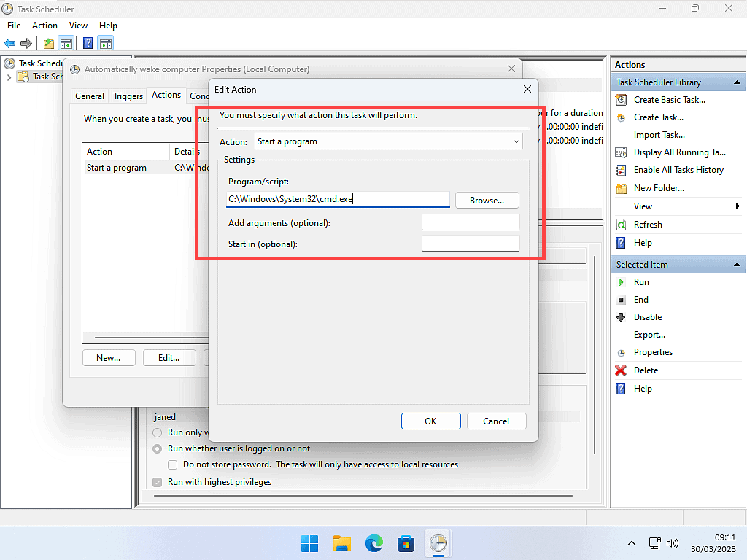
Task: Click the Back arrow toolbar icon
Action: [9, 43]
